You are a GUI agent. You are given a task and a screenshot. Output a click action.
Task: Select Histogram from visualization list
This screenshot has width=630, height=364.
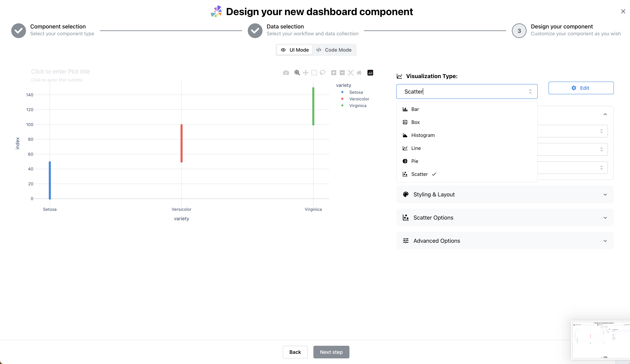point(423,135)
